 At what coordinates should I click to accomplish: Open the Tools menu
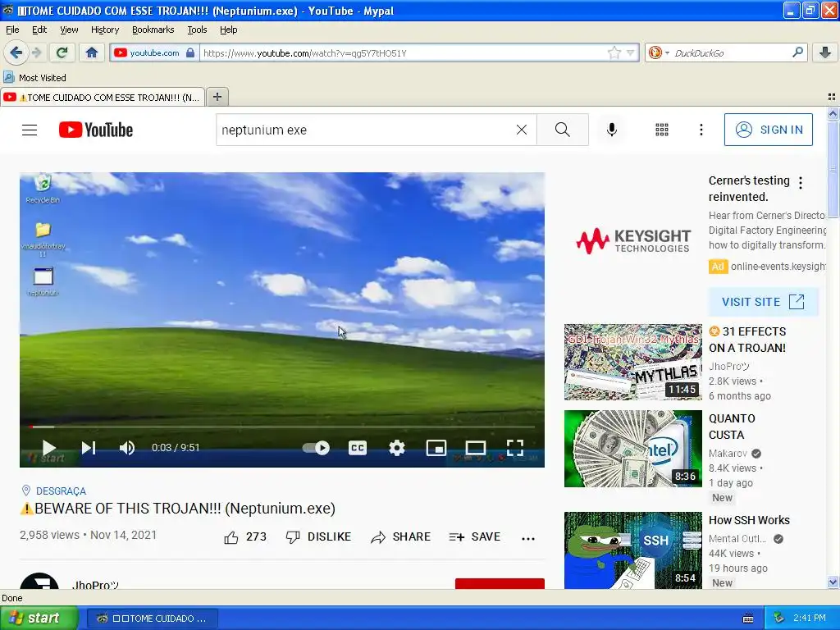[197, 30]
